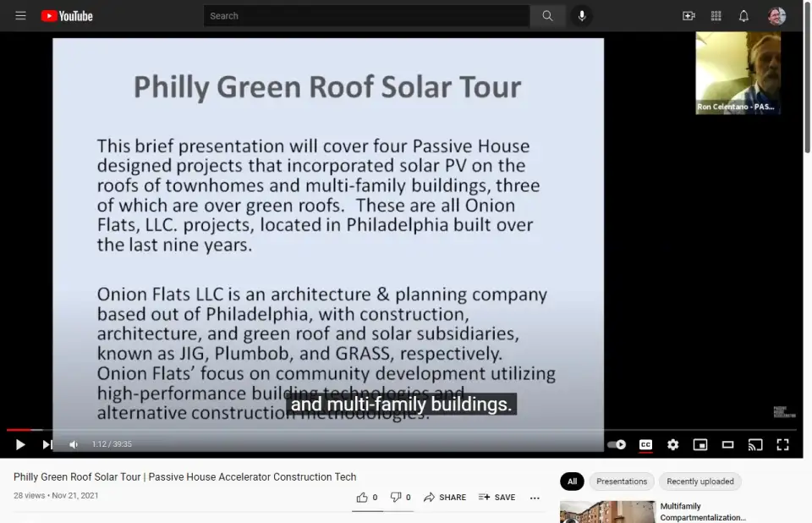This screenshot has height=523, width=812.
Task: Play the video
Action: [x=20, y=444]
